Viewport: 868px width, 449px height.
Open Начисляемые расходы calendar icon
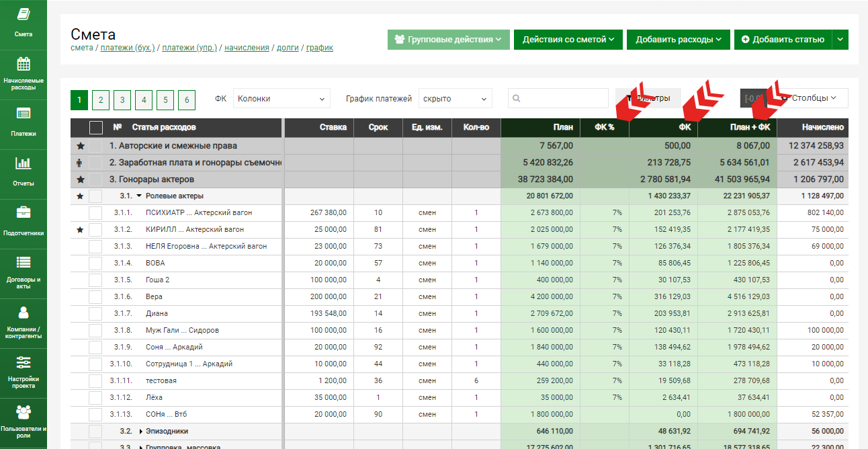(x=24, y=65)
